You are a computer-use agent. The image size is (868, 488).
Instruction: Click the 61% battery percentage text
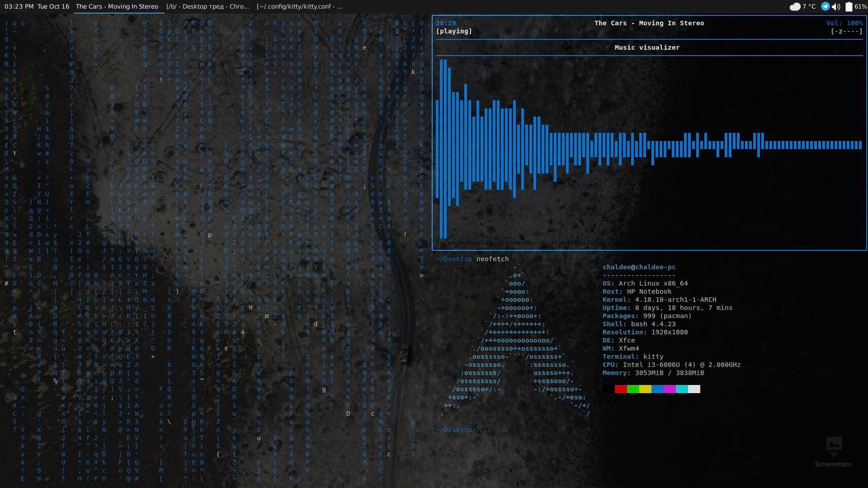pos(861,6)
